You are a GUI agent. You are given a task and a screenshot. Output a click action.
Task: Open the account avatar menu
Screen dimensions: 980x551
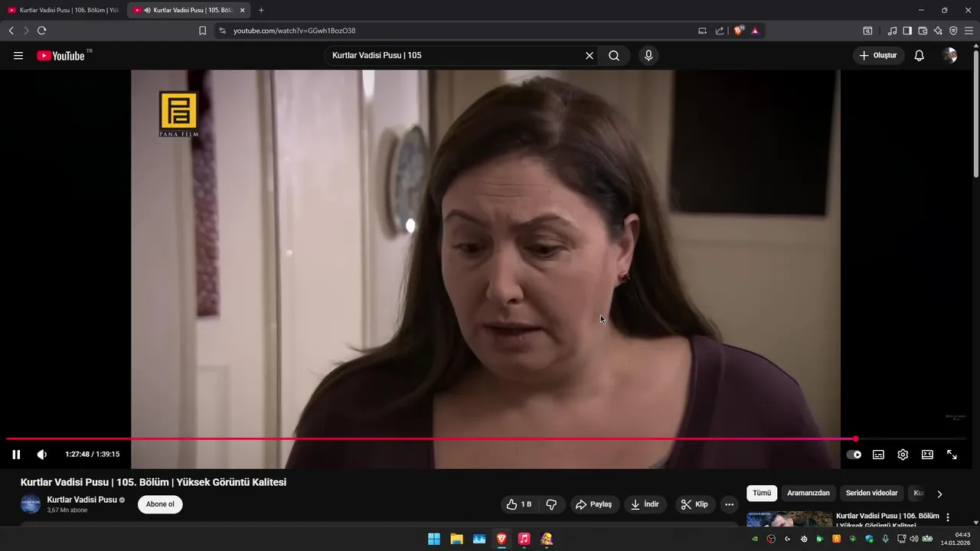coord(949,56)
